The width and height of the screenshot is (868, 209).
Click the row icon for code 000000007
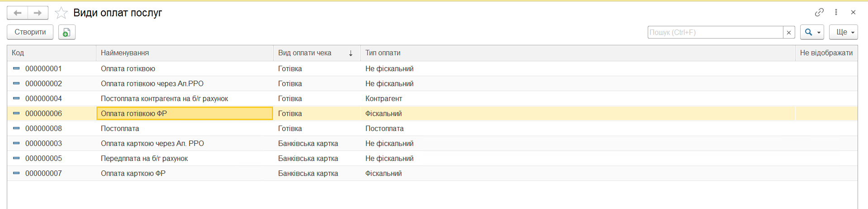coord(16,173)
